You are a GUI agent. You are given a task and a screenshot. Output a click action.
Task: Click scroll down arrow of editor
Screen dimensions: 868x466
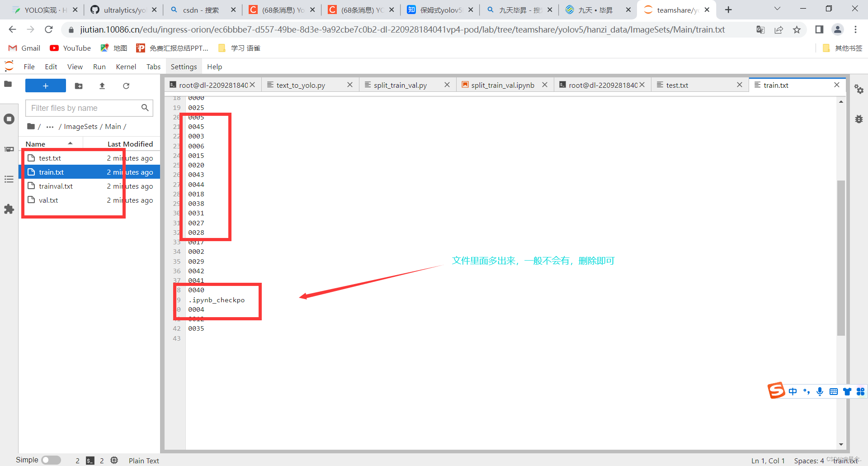point(841,445)
